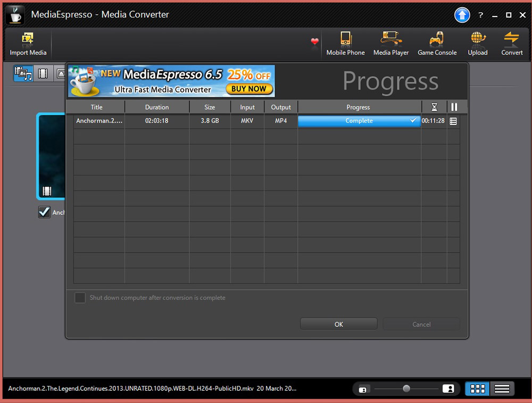This screenshot has height=403, width=532.
Task: Select the Anchorman.2.... title cell
Action: [x=99, y=121]
